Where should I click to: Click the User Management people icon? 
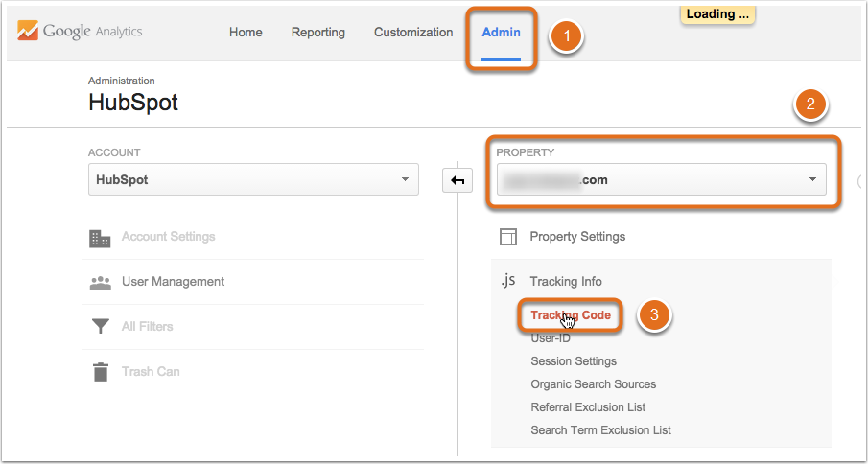[x=100, y=283]
